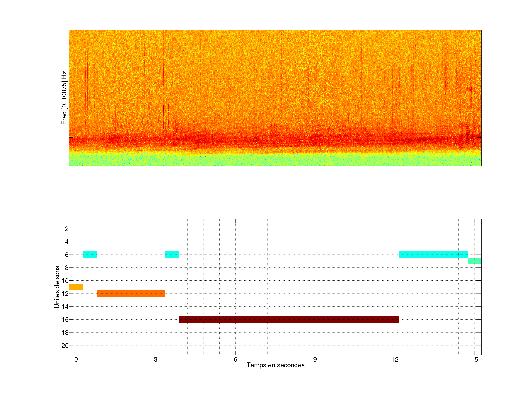Screen dimensions: 532x399
Task: Select the first short cyan bar near 0 seconds
Action: pos(90,255)
